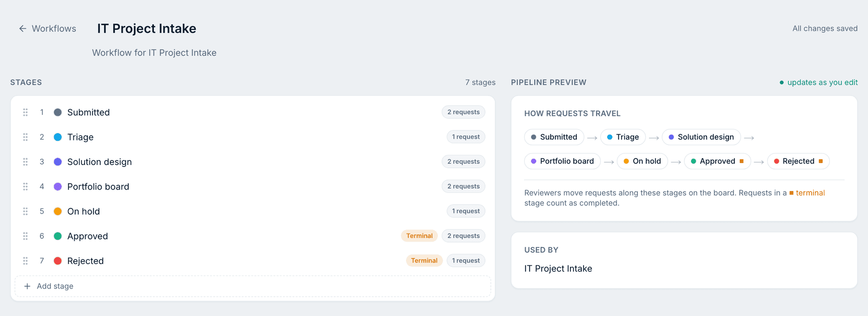The image size is (868, 316).
Task: Select the Triage stage name in list
Action: (81, 137)
